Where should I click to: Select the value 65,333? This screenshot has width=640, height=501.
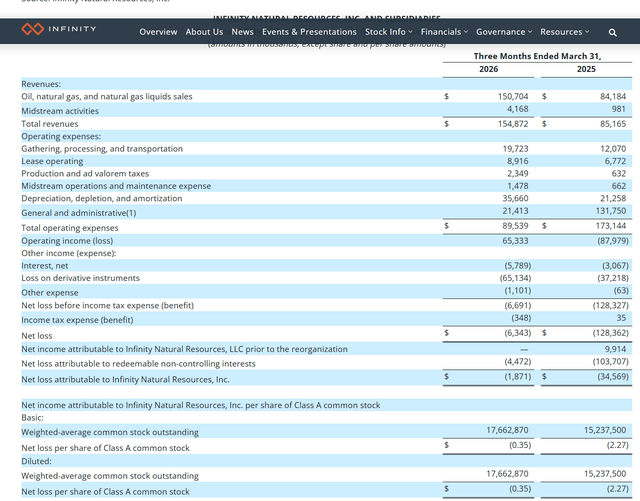pos(516,241)
